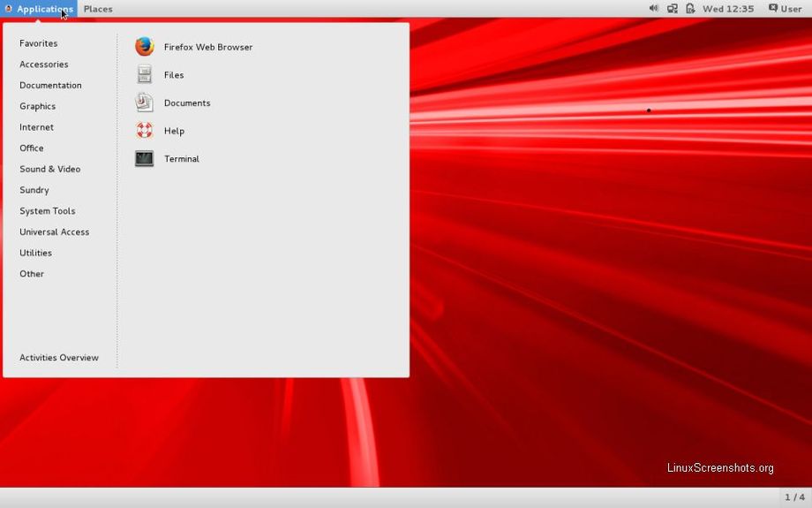The height and width of the screenshot is (508, 812).
Task: Open Activities Overview
Action: (x=59, y=358)
